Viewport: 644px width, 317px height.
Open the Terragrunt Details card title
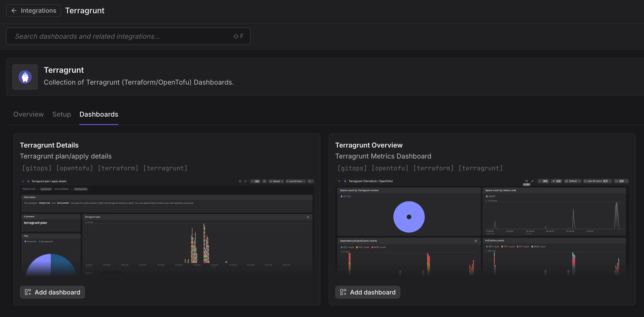[x=49, y=145]
